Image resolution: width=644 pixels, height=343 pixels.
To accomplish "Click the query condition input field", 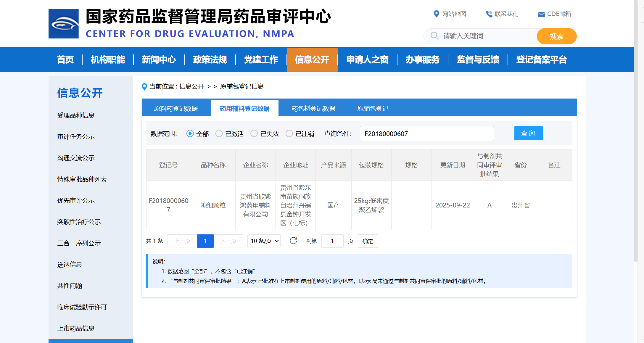I will pos(426,134).
